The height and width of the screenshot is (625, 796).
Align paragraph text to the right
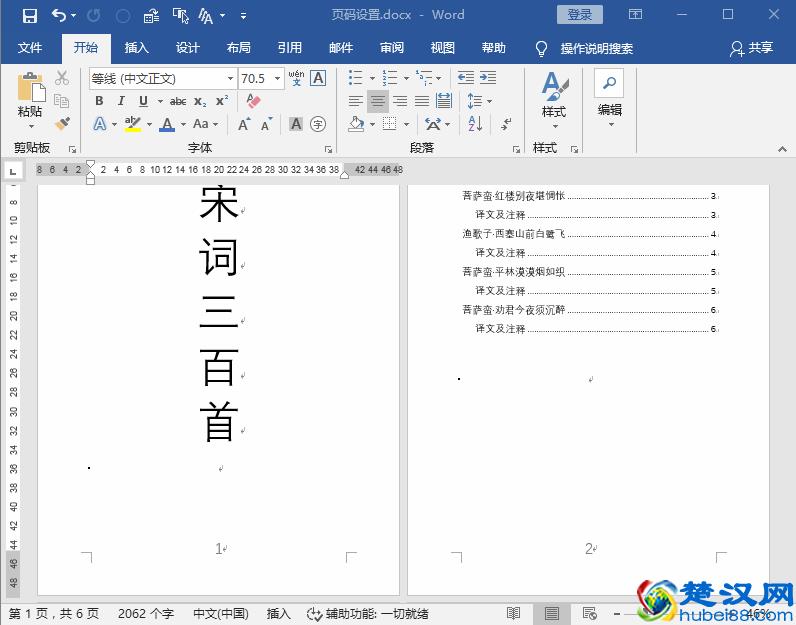[x=400, y=101]
